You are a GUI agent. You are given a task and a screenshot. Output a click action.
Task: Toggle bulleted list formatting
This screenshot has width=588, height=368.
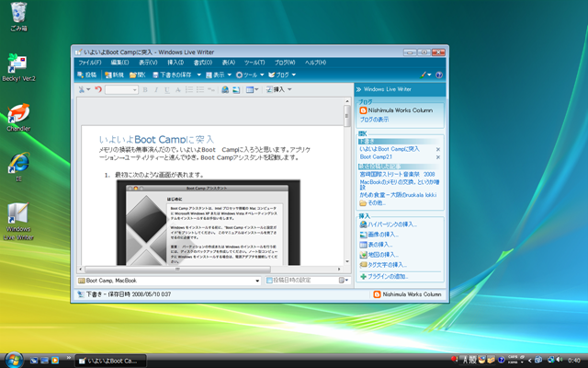coord(200,90)
